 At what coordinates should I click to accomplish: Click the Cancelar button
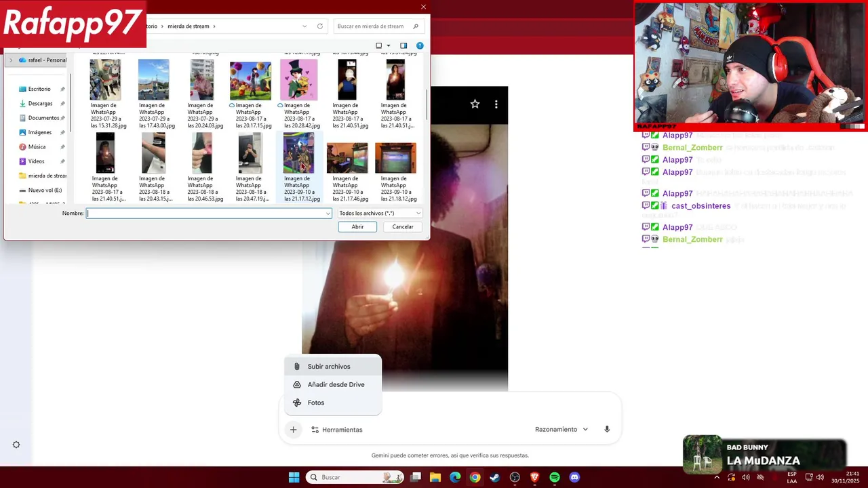[x=403, y=227]
